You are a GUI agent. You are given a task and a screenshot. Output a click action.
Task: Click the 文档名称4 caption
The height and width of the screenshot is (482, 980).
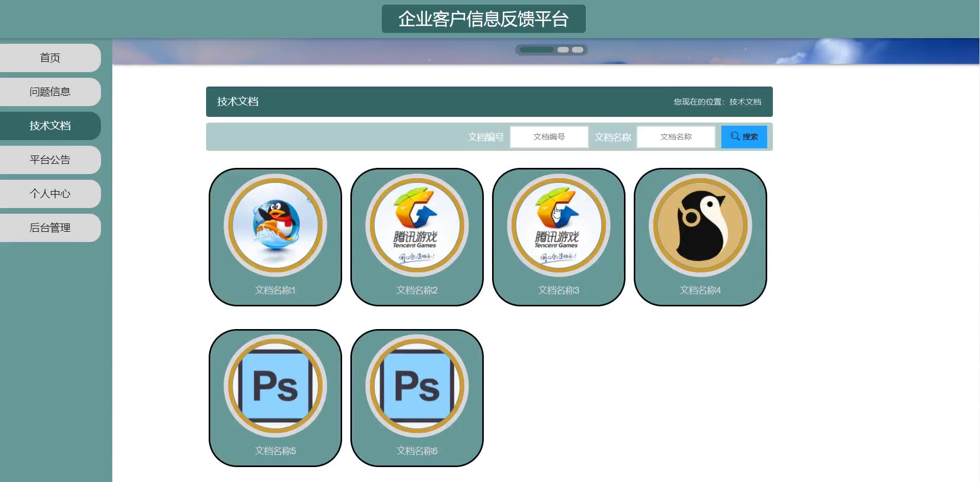(700, 290)
